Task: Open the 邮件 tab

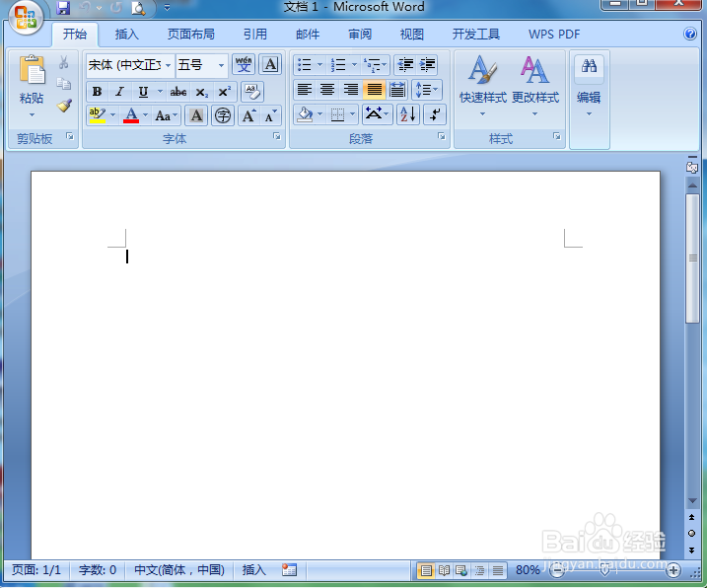Action: coord(308,35)
